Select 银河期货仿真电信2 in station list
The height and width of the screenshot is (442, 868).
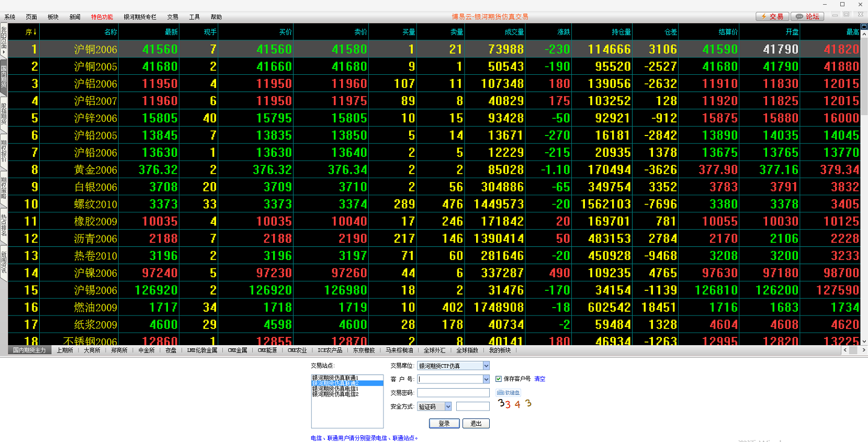347,394
